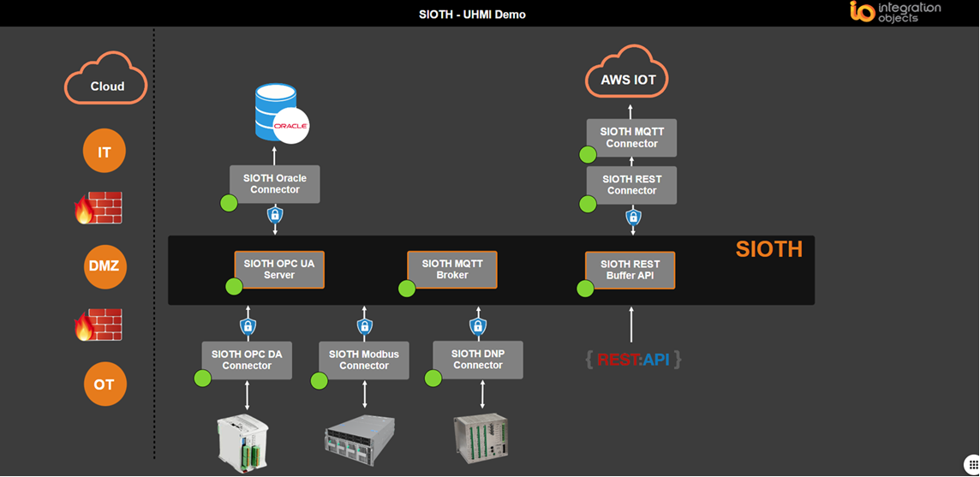
Task: Click the green status dot on SIOTH REST Buffer API
Action: point(585,289)
